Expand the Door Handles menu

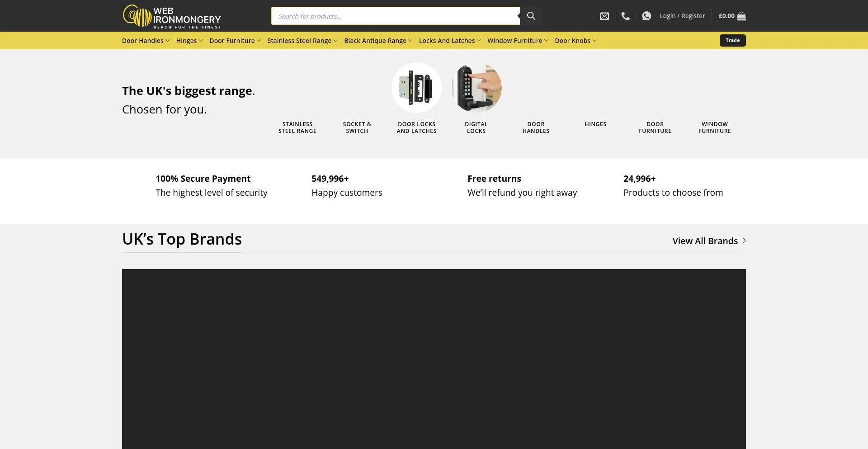pos(146,41)
